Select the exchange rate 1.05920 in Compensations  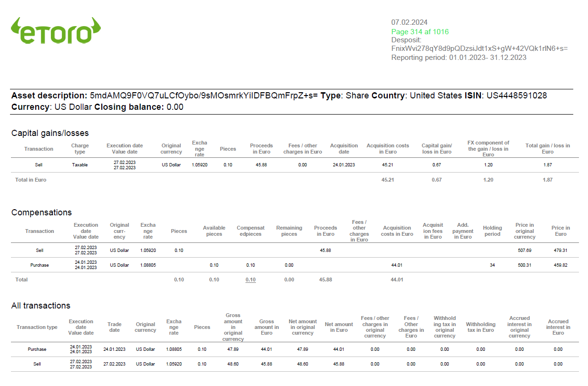point(147,250)
